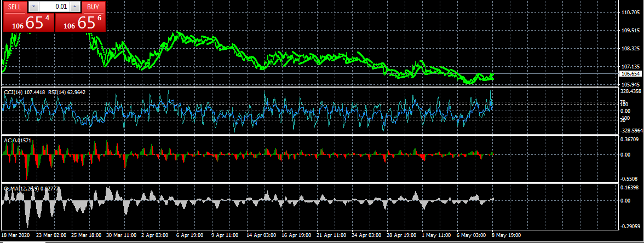Click the 0.16398 OsMA scale value
The height and width of the screenshot is (243, 644).
[630, 188]
